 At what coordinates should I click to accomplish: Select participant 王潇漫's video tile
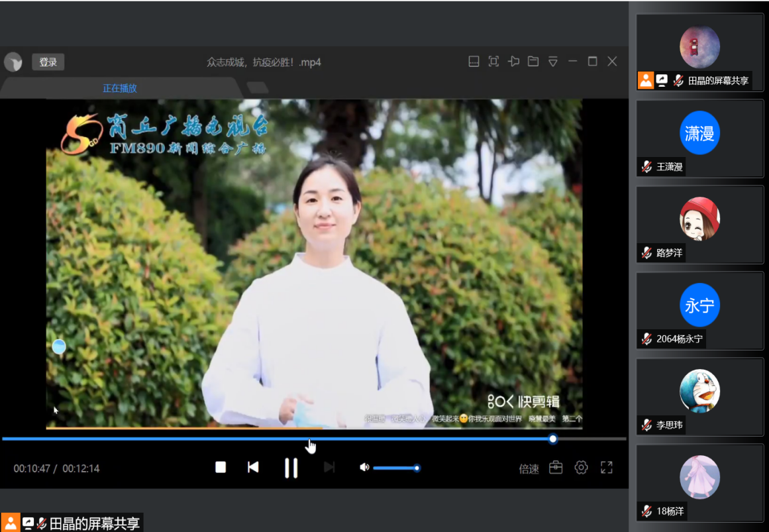[x=699, y=138]
